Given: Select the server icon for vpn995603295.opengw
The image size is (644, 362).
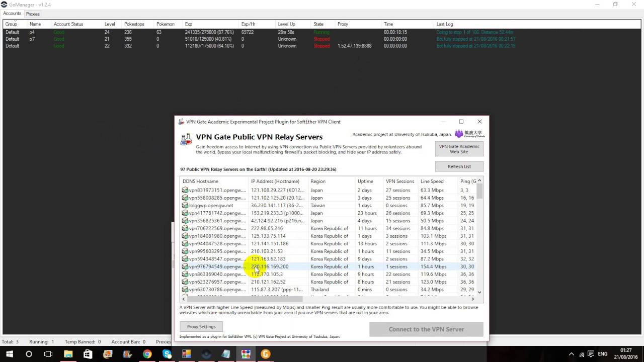Looking at the screenshot, I should [185, 251].
